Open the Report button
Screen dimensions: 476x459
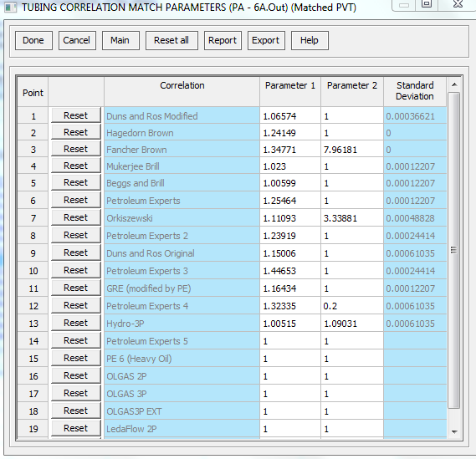pyautogui.click(x=223, y=40)
